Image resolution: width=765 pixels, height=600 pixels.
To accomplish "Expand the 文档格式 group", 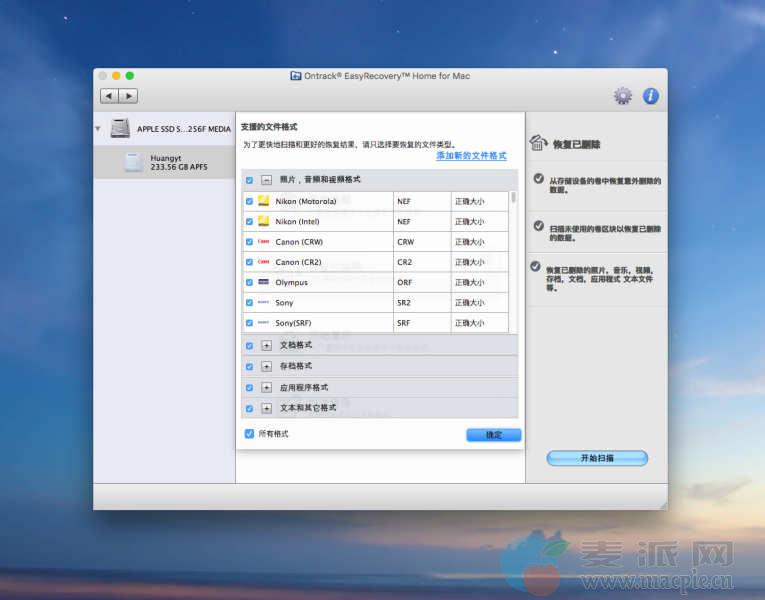I will 267,345.
